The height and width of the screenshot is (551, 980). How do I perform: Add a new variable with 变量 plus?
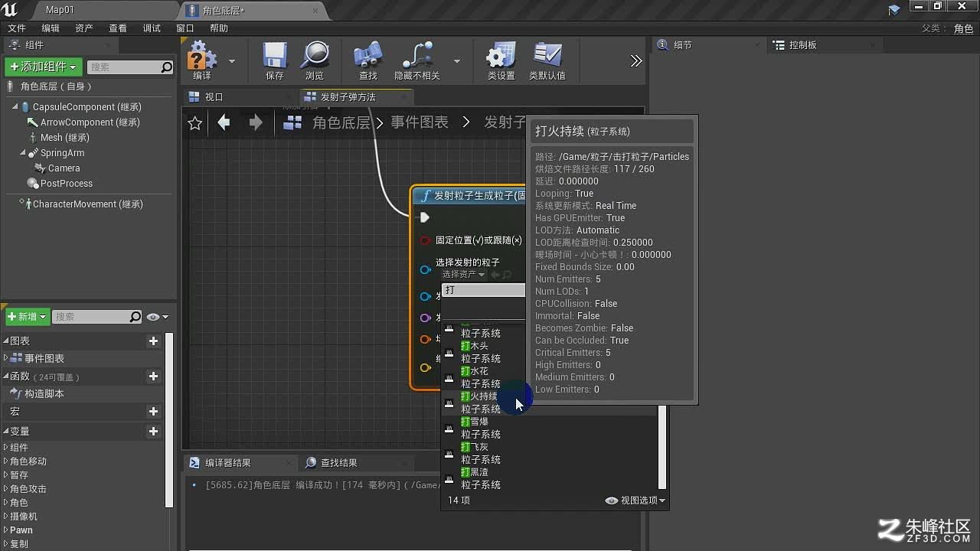coord(153,431)
